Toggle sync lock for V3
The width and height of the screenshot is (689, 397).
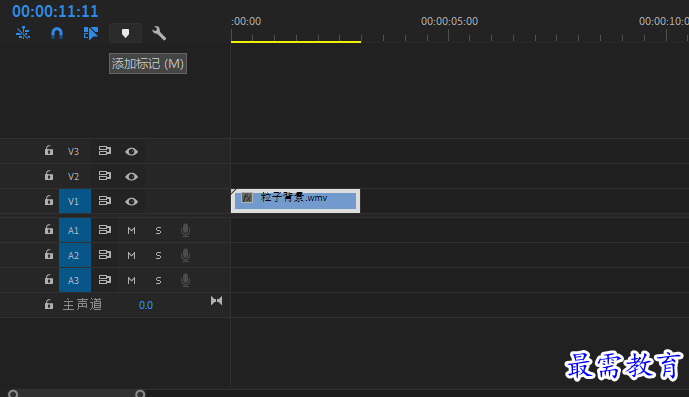pos(105,151)
